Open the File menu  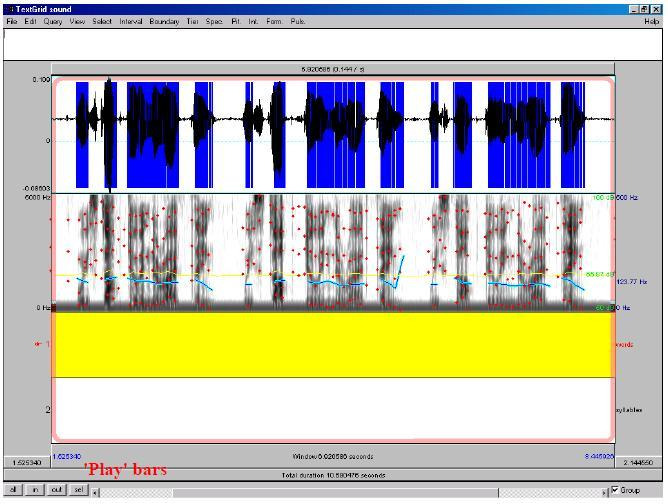click(x=12, y=21)
